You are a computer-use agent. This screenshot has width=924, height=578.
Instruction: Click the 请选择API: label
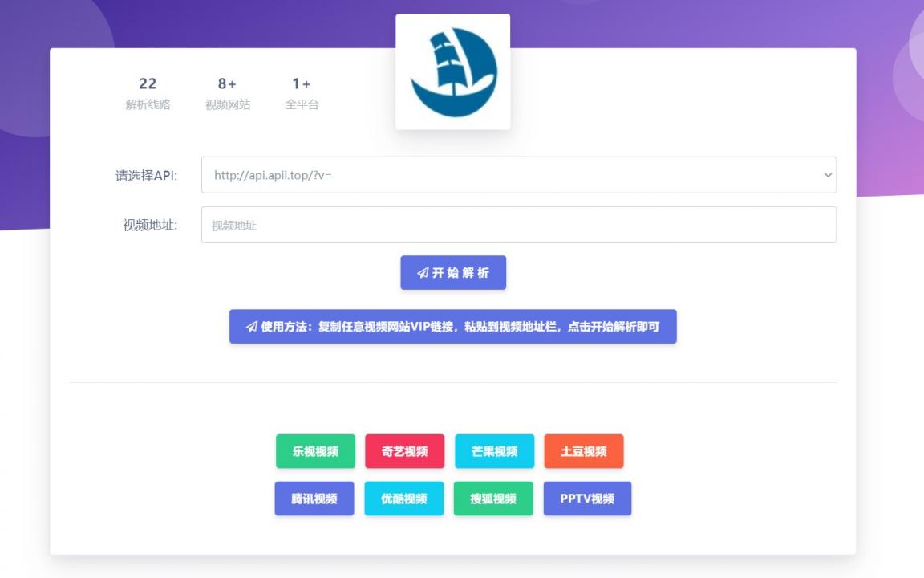point(146,175)
